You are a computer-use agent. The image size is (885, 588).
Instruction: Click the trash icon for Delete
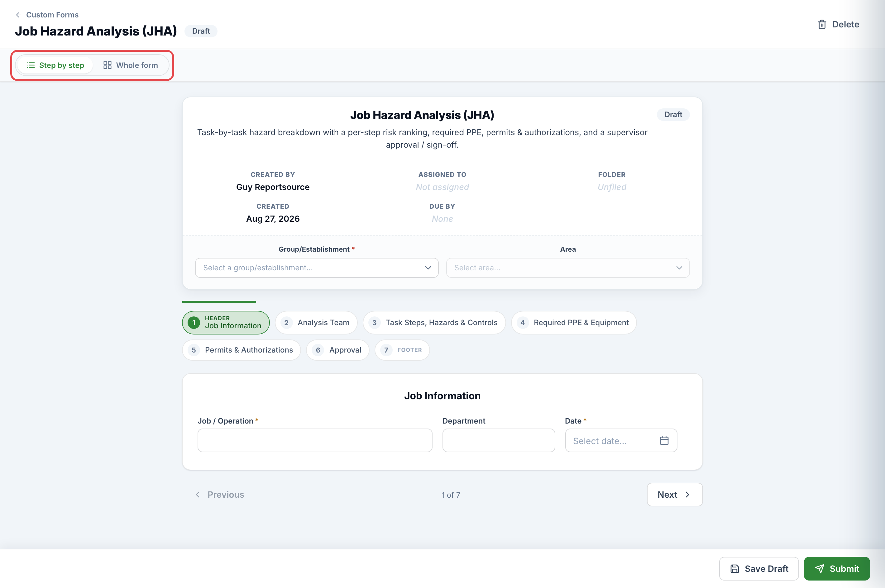(x=822, y=24)
